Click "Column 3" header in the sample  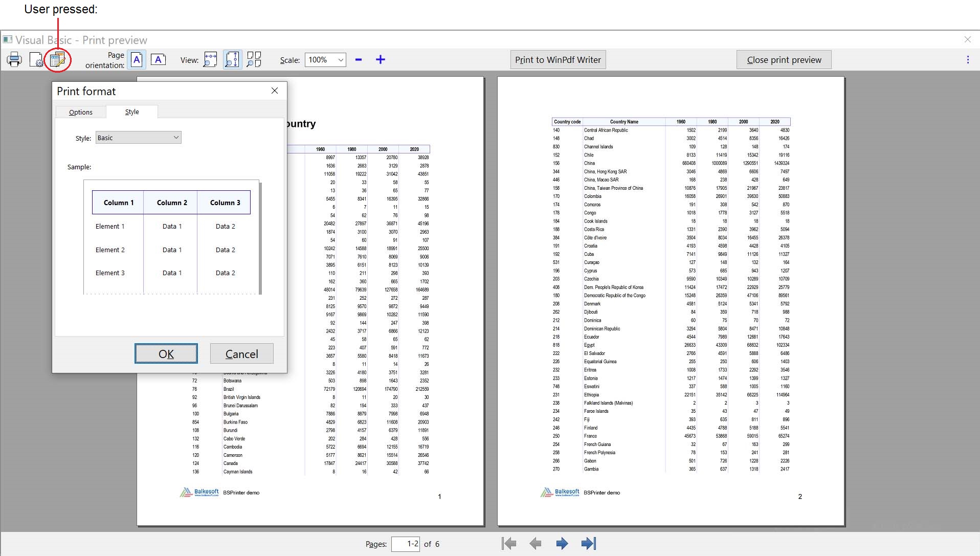[225, 203]
